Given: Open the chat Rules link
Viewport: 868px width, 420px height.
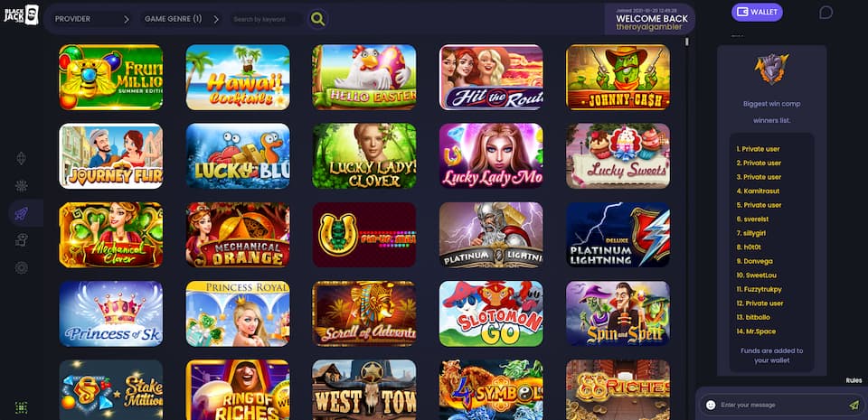Looking at the screenshot, I should click(854, 380).
